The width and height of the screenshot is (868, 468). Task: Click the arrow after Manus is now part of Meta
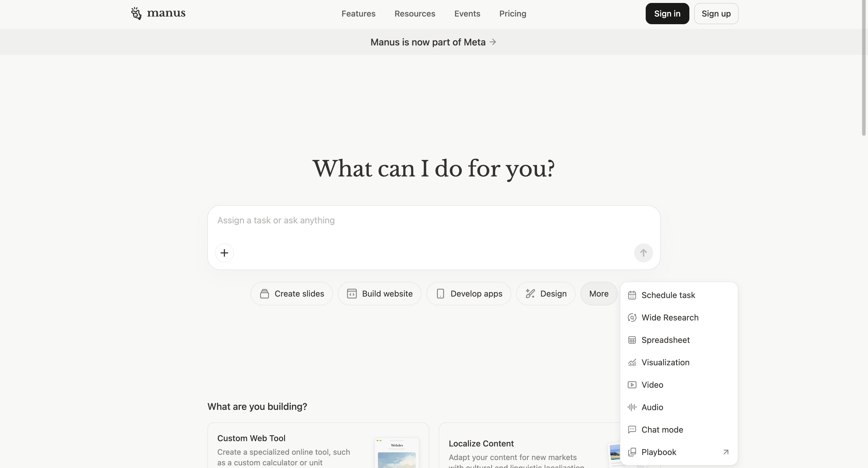493,42
